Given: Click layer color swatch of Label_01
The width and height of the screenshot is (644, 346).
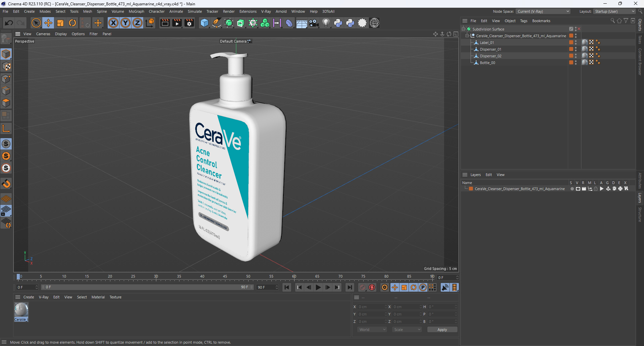Looking at the screenshot, I should (571, 42).
